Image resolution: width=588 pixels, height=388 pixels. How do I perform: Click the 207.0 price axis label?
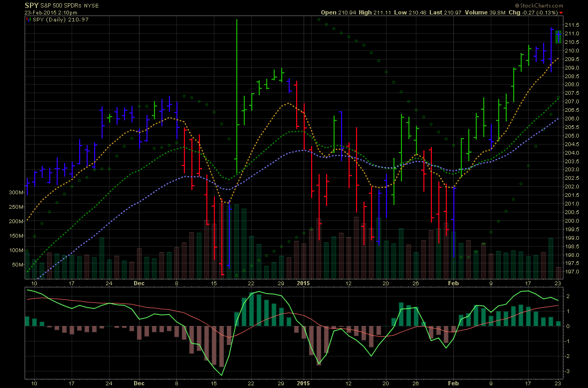coord(571,102)
